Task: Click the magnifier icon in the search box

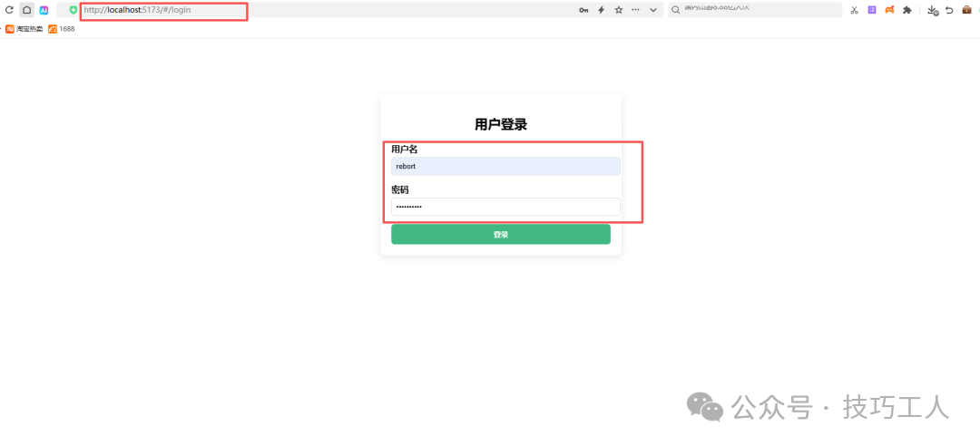Action: tap(676, 10)
